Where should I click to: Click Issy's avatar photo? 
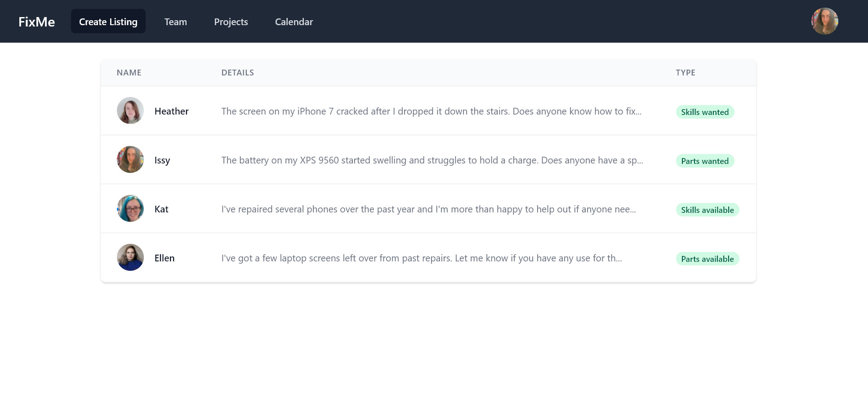[130, 159]
